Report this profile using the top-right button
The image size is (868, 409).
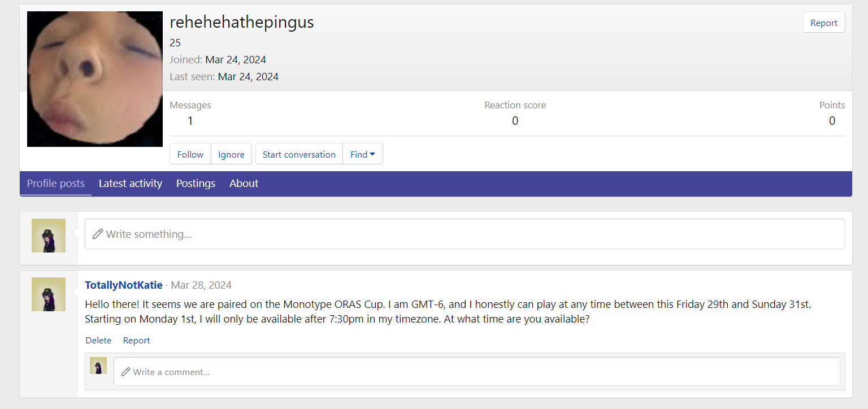pyautogui.click(x=823, y=23)
